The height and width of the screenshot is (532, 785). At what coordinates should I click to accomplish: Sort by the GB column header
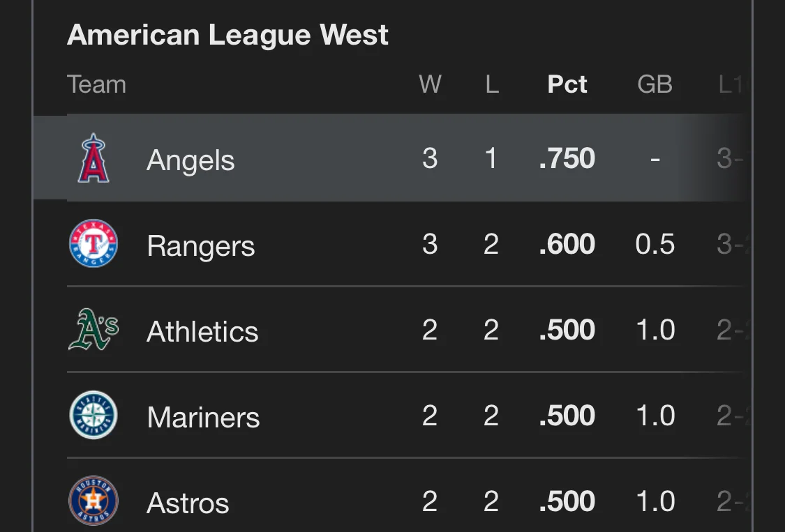655,84
